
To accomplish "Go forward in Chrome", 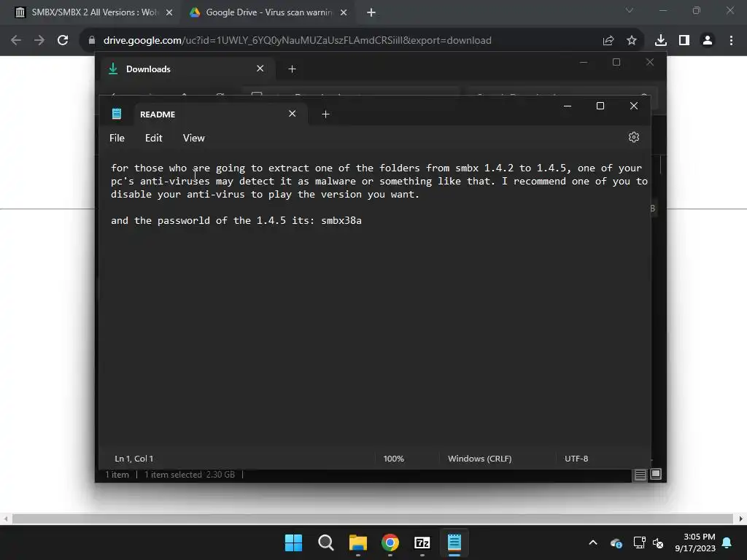I will (39, 41).
